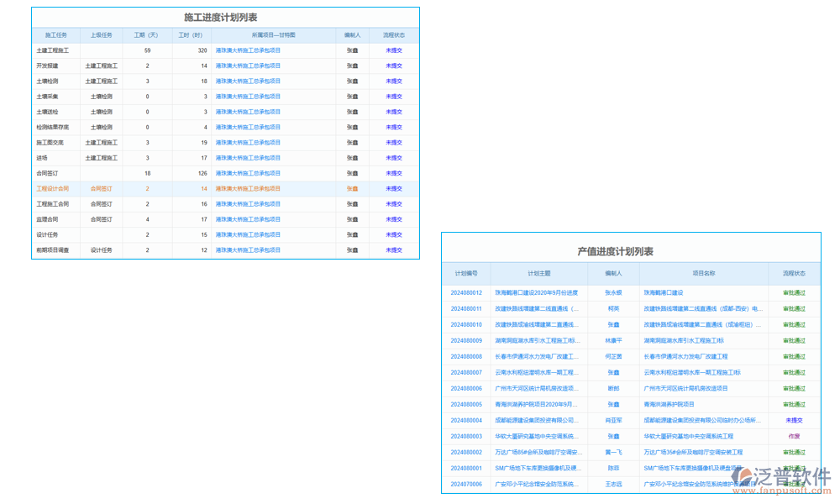
Task: Open plan number 2024080005
Action: point(466,405)
